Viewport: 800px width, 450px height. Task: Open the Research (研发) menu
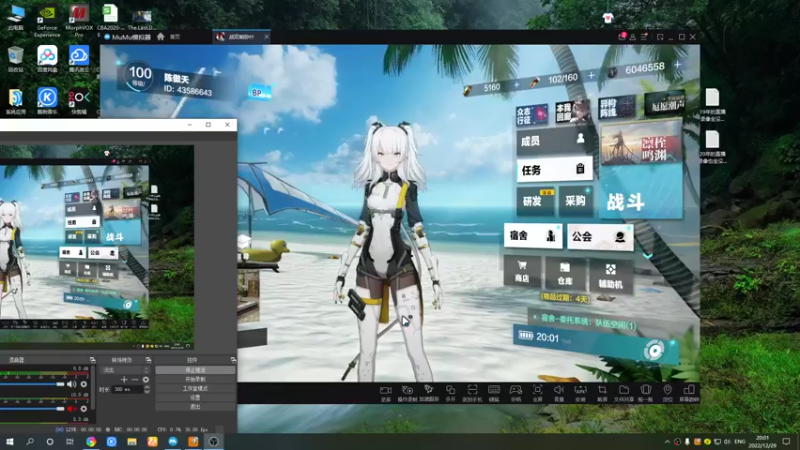(535, 201)
